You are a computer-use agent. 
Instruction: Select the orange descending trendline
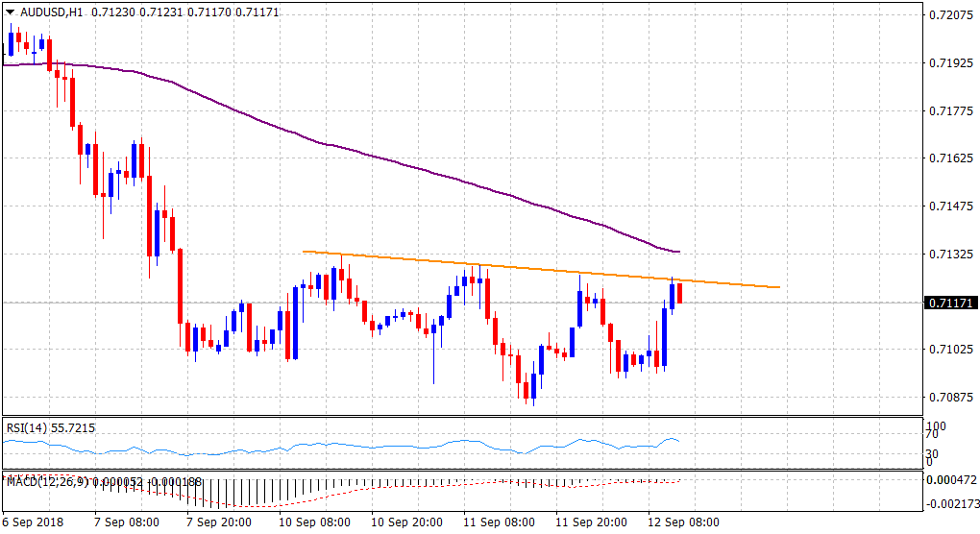click(538, 270)
